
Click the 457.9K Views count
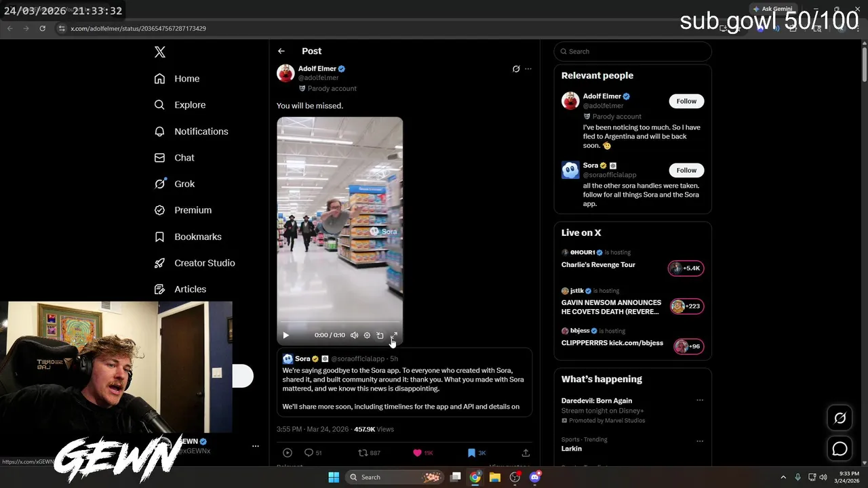tap(374, 429)
